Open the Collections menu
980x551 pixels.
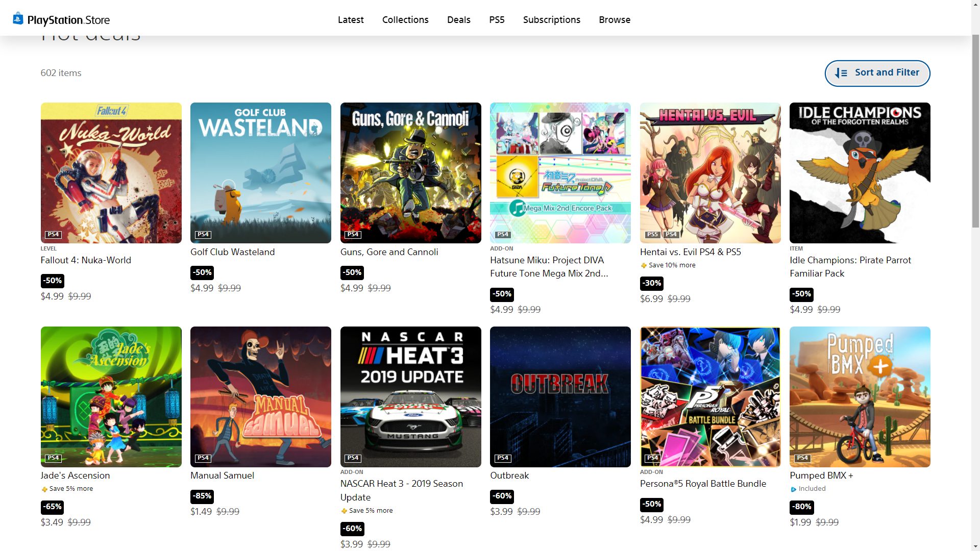point(405,20)
